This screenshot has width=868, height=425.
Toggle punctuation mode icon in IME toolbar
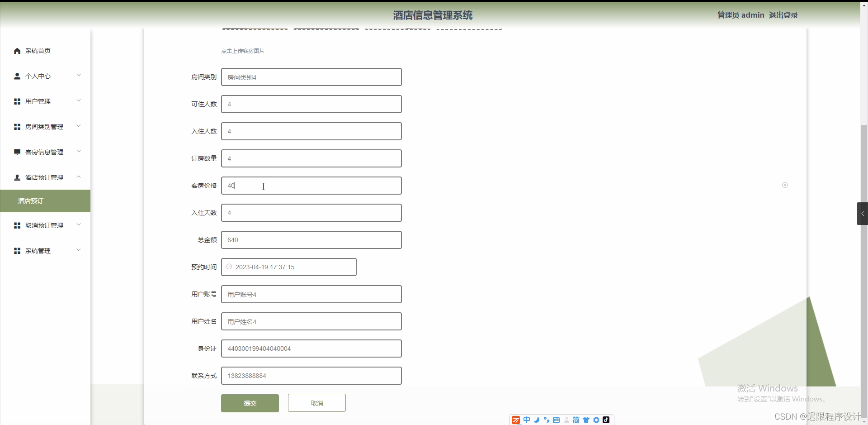(547, 420)
